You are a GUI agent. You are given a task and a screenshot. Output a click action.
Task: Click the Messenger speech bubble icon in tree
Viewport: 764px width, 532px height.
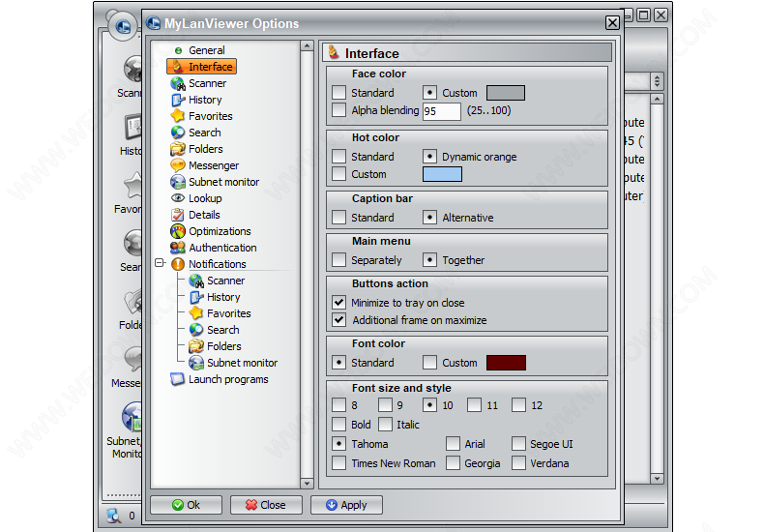178,165
